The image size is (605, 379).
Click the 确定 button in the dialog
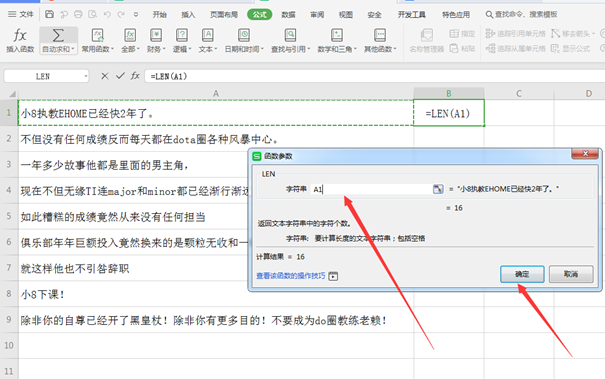point(522,274)
